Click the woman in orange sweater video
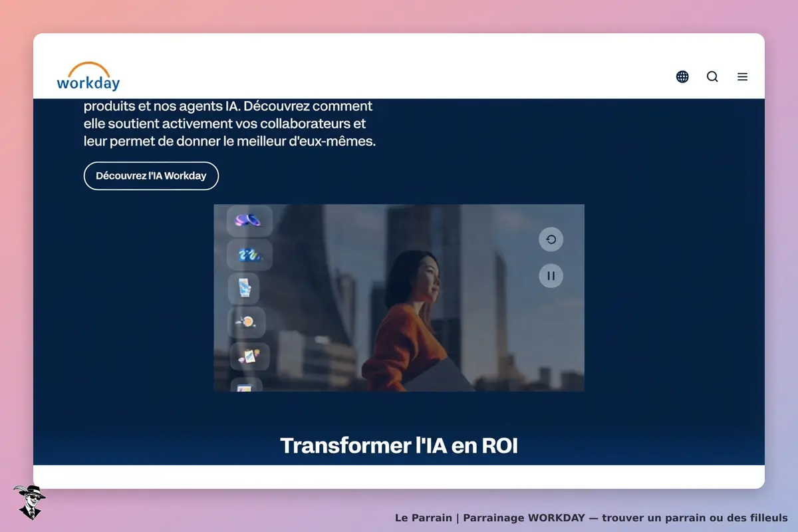798x532 pixels. [399, 298]
